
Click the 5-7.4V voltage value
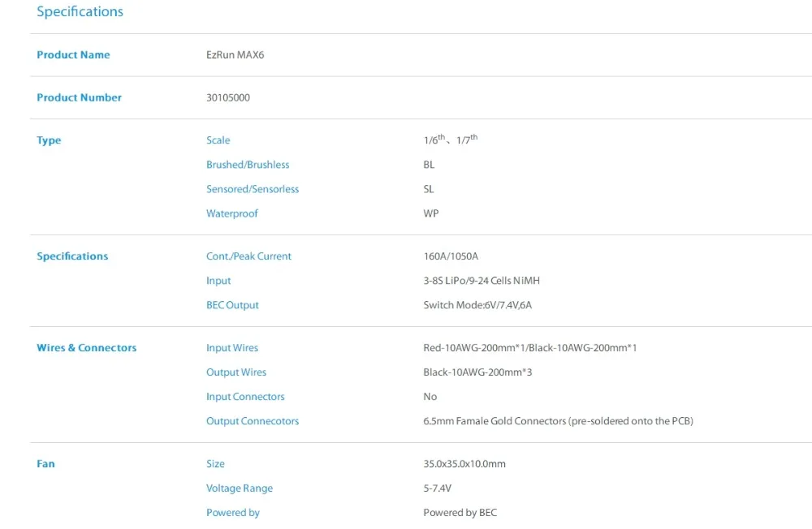click(437, 488)
